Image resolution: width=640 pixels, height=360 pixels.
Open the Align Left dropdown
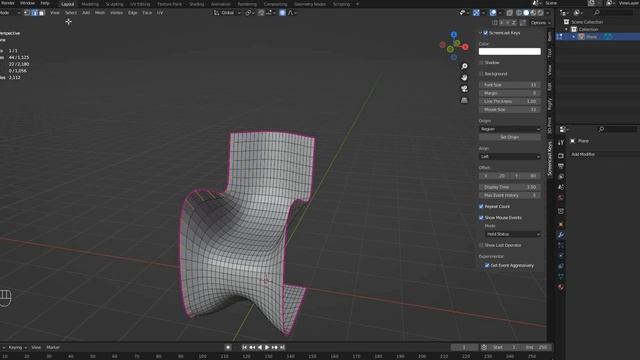point(509,157)
